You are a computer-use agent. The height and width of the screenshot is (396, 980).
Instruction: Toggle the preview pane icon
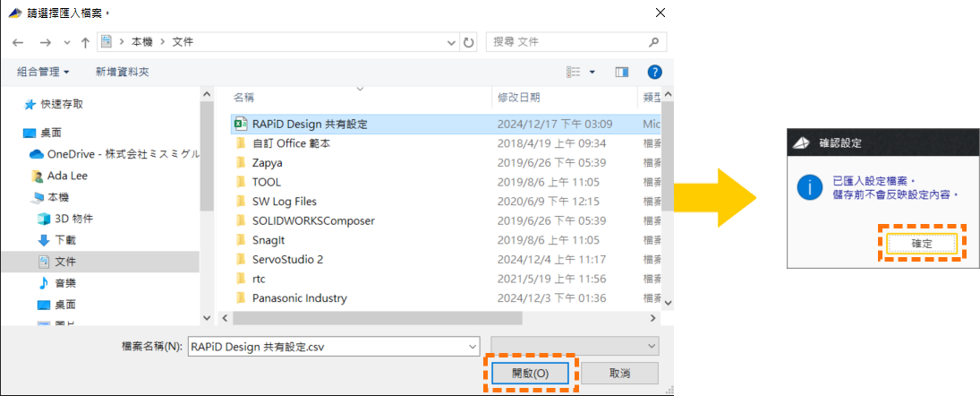[621, 73]
